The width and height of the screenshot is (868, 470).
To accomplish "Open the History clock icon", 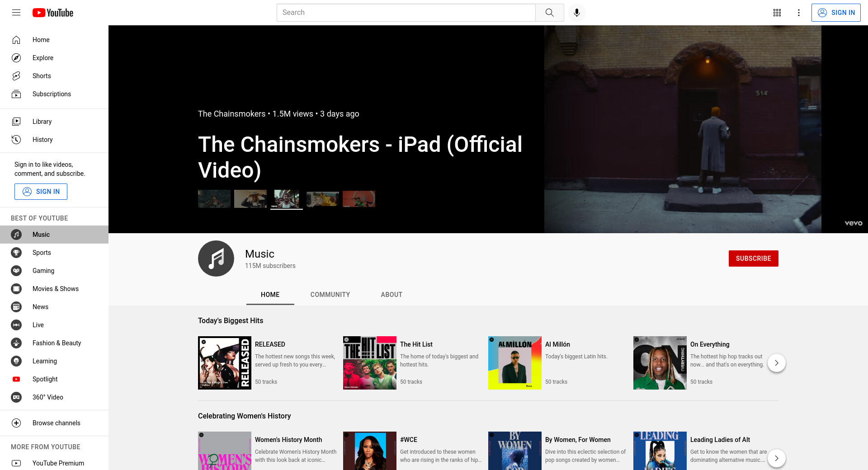I will [16, 140].
